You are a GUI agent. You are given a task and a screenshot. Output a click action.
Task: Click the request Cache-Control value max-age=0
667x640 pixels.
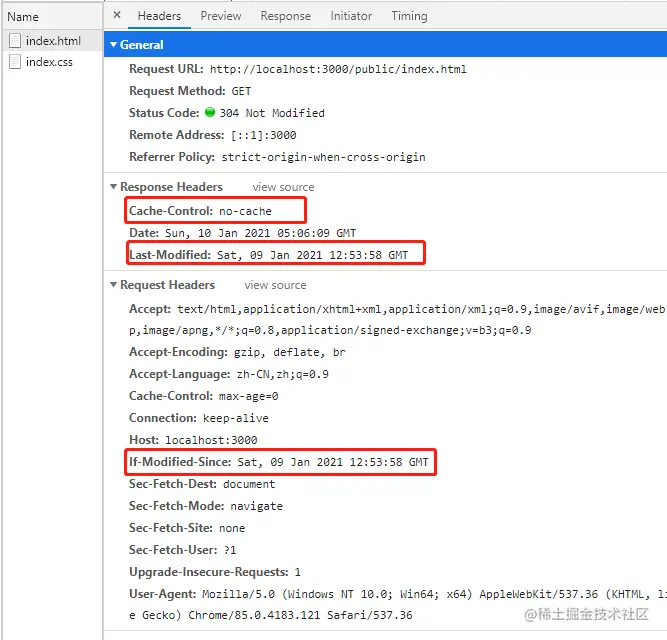tap(248, 396)
